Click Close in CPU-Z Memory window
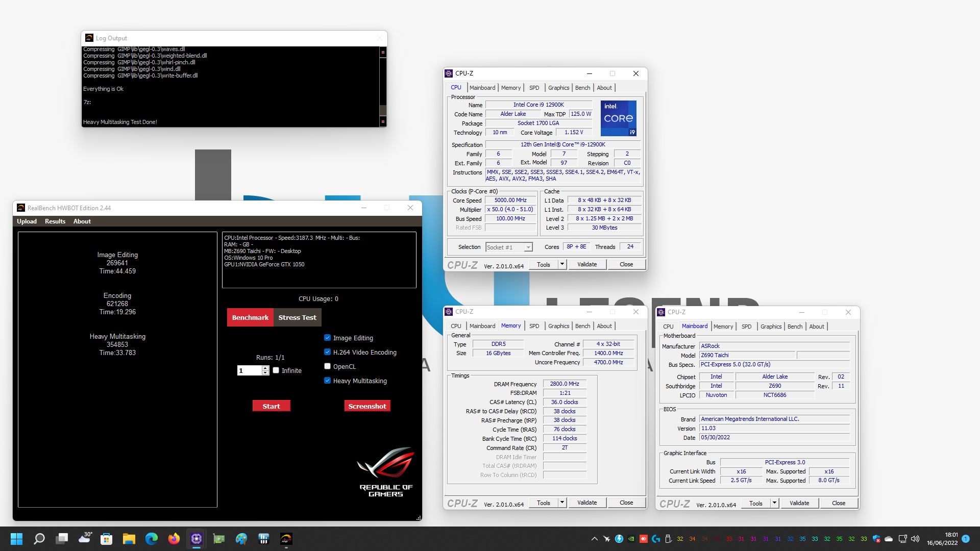The height and width of the screenshot is (551, 980). (x=626, y=503)
